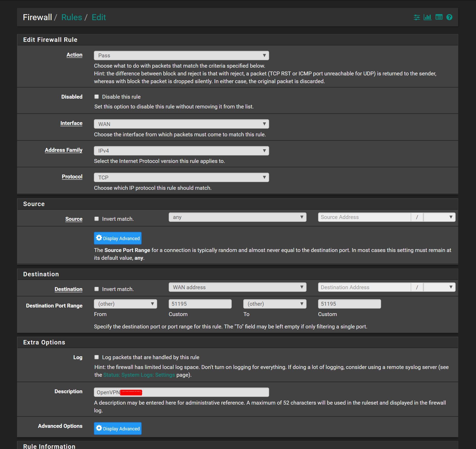Screen dimensions: 476x449
Task: Open the related log entries icon
Action: 439,17
